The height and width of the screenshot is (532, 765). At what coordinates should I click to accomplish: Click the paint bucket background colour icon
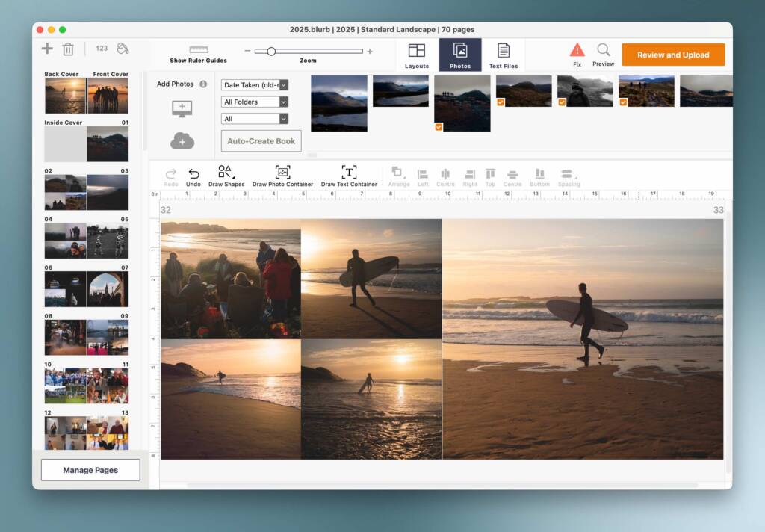click(123, 49)
